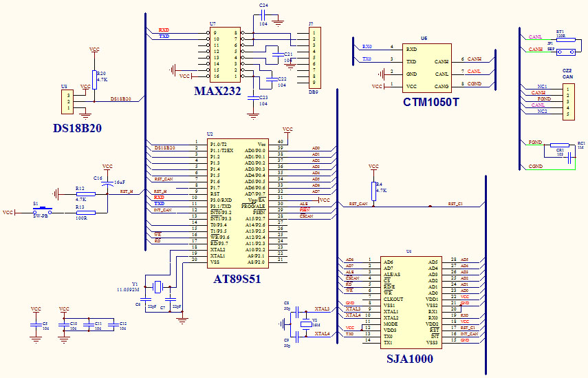Select the DB9 connector body
Screen dimensions: 588x378
click(x=314, y=58)
